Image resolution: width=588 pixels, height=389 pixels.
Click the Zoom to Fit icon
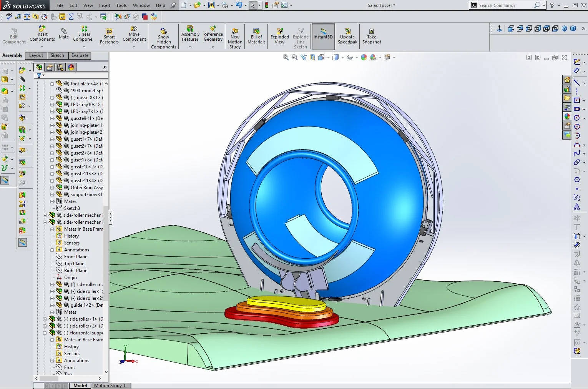point(286,57)
